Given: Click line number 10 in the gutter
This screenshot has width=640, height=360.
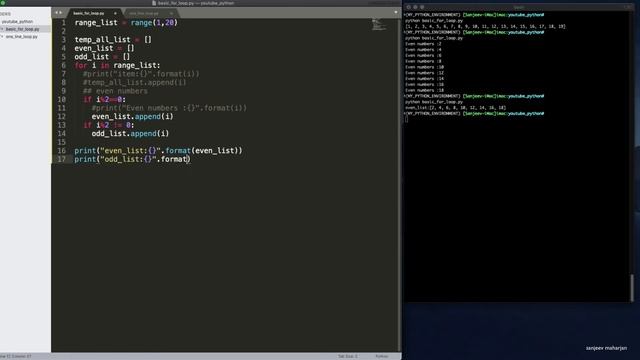Looking at the screenshot, I should point(61,100).
